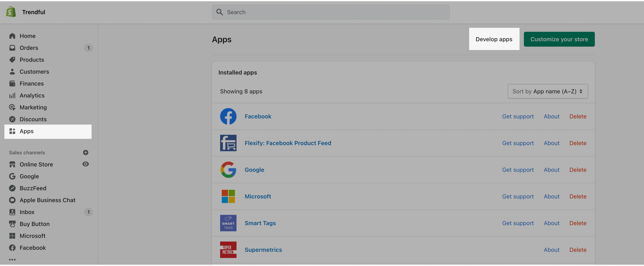Viewport: 644px width, 266px height.
Task: Click the Shopify logo icon
Action: click(11, 12)
